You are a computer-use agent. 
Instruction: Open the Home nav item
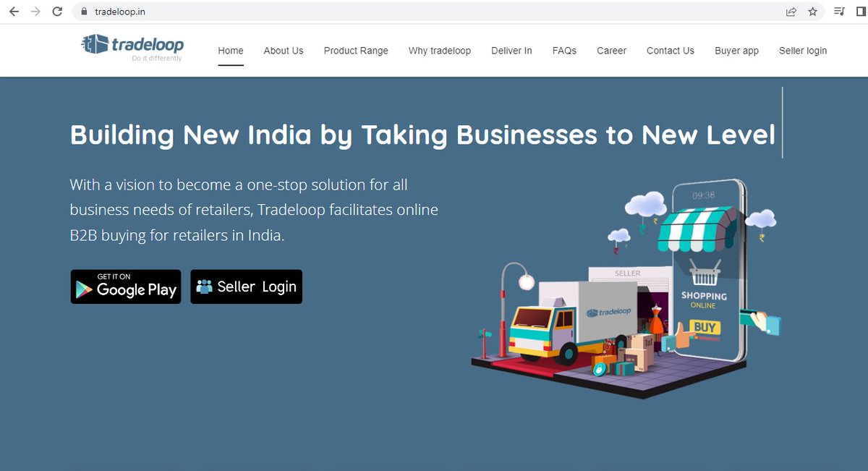tap(231, 51)
